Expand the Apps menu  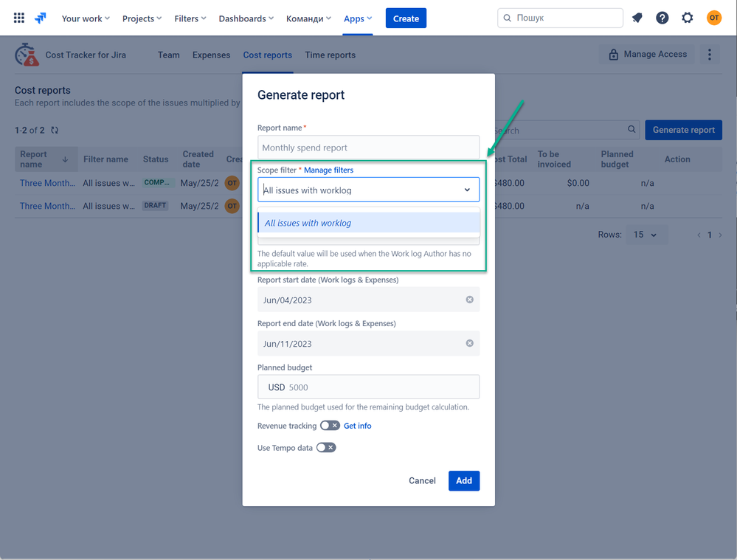[x=358, y=18]
